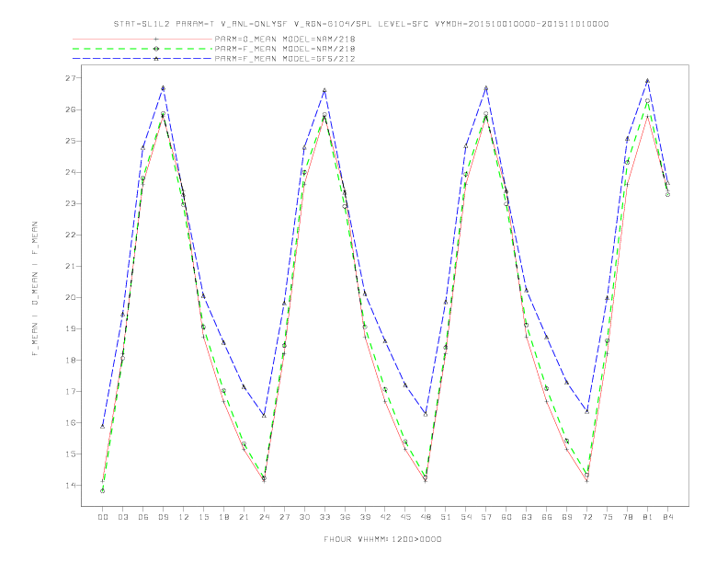Click x-axis tick label 75

coord(608,517)
